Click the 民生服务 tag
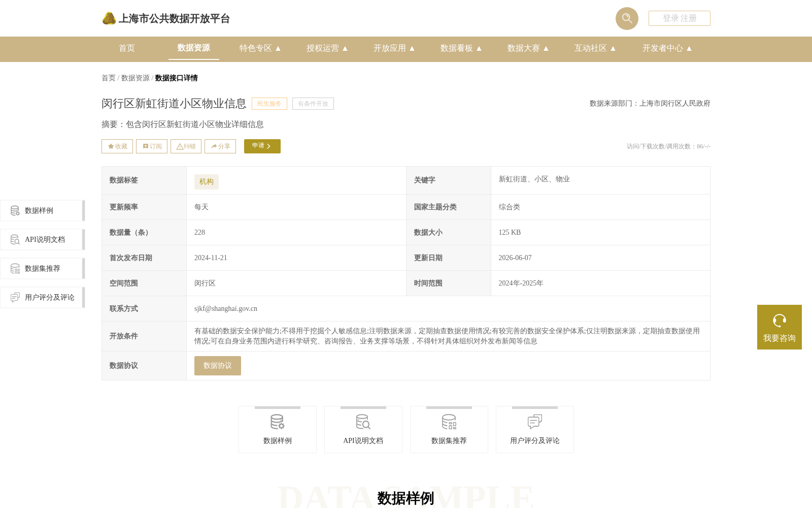 [x=269, y=104]
